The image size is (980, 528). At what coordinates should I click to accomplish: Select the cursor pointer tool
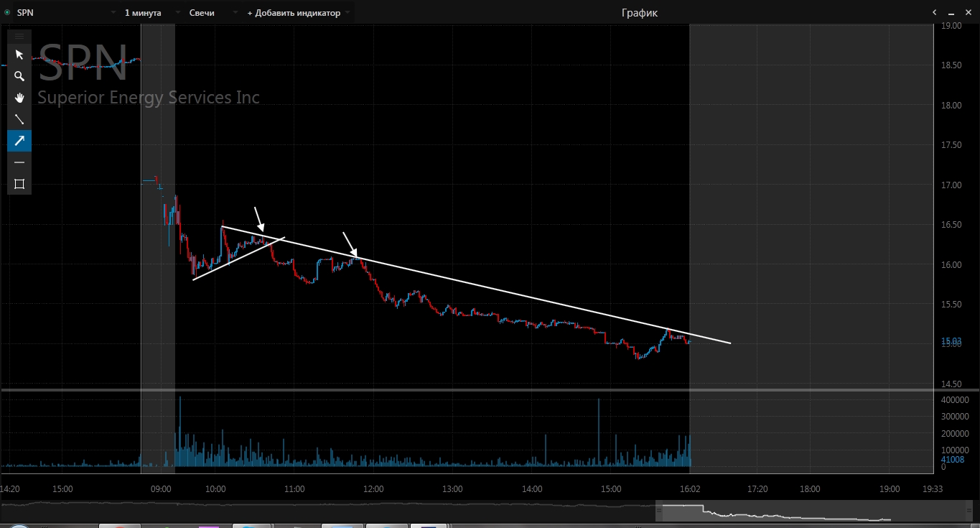tap(19, 55)
